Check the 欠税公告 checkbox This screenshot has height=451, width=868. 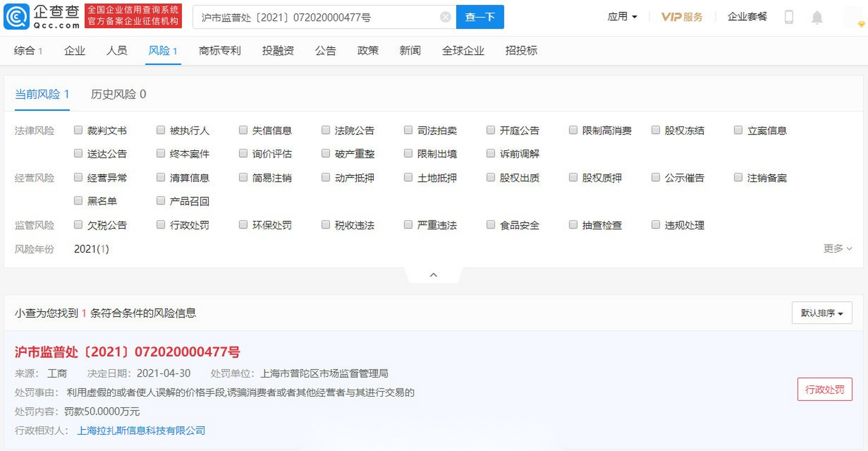pos(78,224)
